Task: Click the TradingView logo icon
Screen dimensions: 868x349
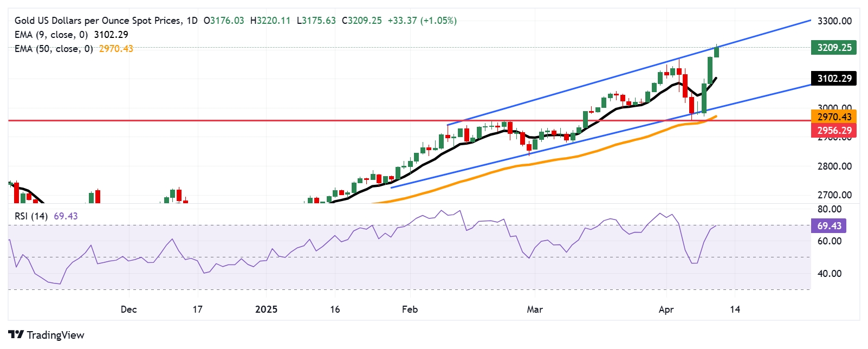Action: click(x=16, y=334)
